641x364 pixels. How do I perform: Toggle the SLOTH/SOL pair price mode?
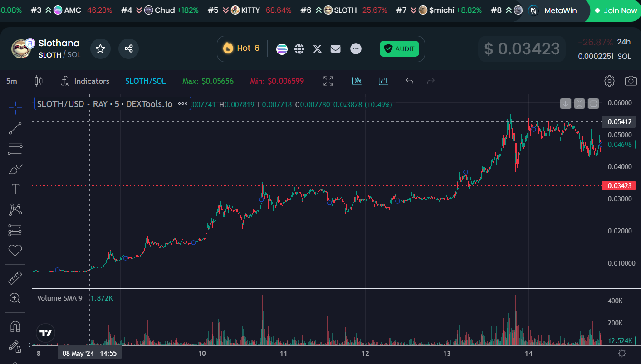point(146,81)
